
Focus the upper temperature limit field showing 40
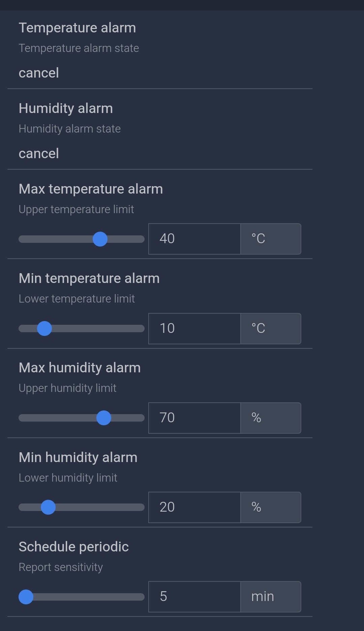pos(194,239)
